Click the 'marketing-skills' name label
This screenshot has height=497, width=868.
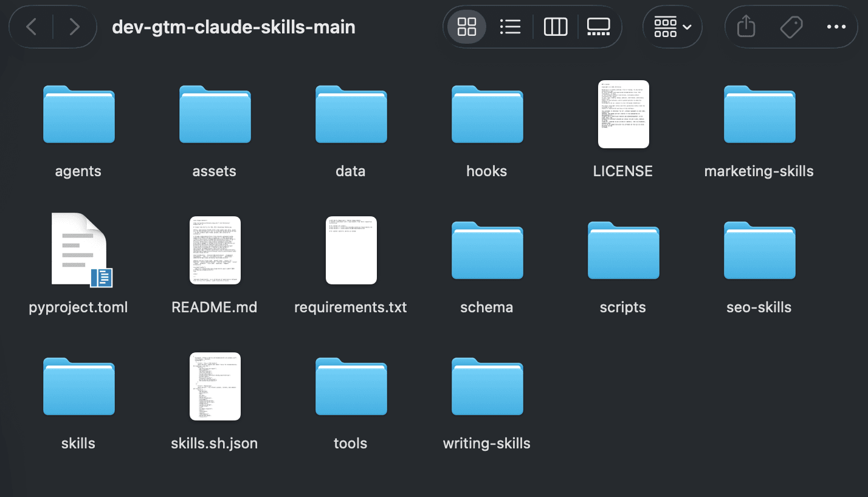point(759,171)
